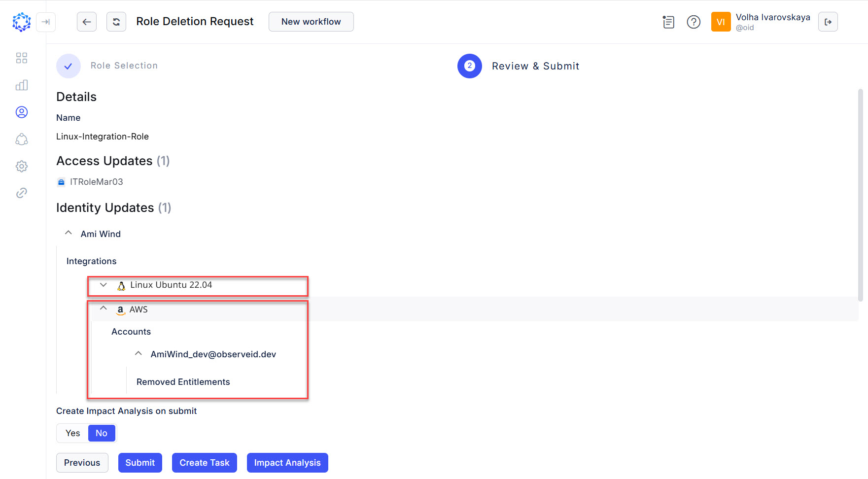The image size is (868, 479).
Task: Open the dashboard grid icon in sidebar
Action: pos(22,58)
